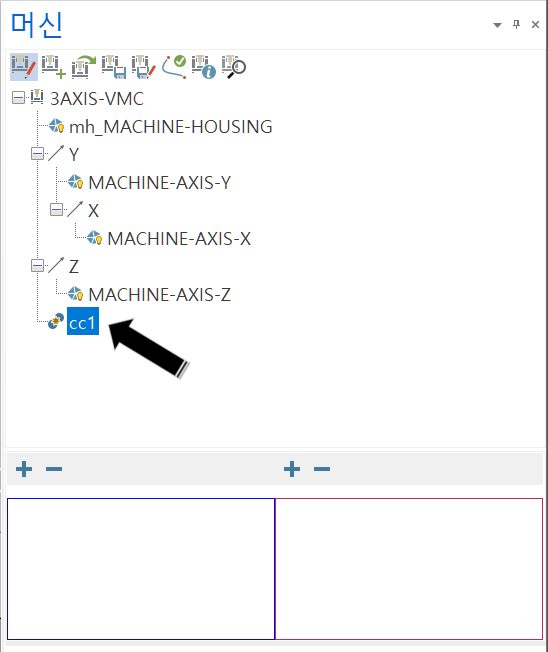
Task: Click the save machine with pencil icon
Action: coord(143,67)
